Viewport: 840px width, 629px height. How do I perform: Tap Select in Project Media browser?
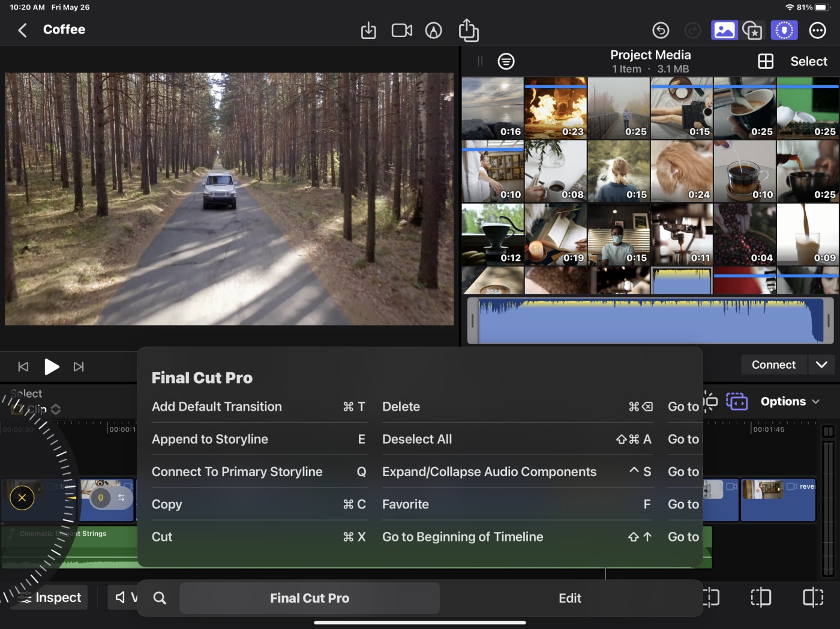pos(808,61)
